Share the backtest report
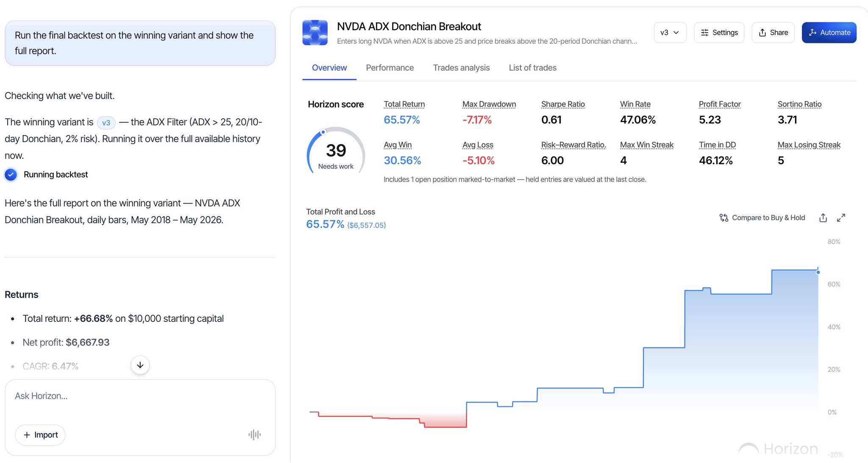Screen dimensions: 868x463 click(x=773, y=33)
